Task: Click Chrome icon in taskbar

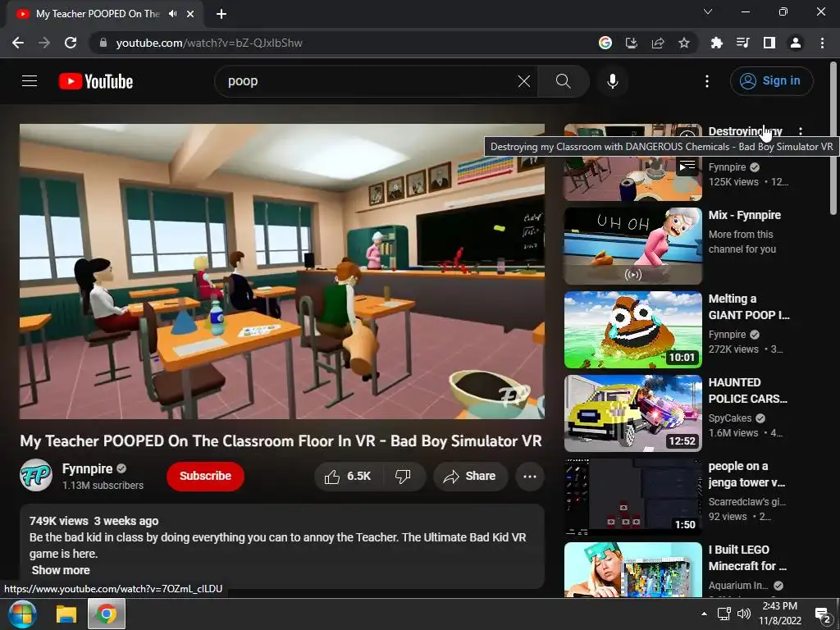Action: click(107, 614)
